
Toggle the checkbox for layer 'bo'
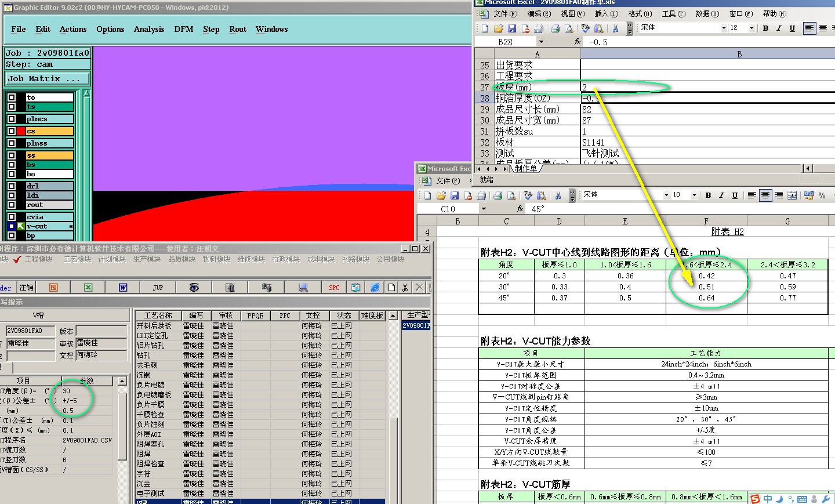(12, 174)
